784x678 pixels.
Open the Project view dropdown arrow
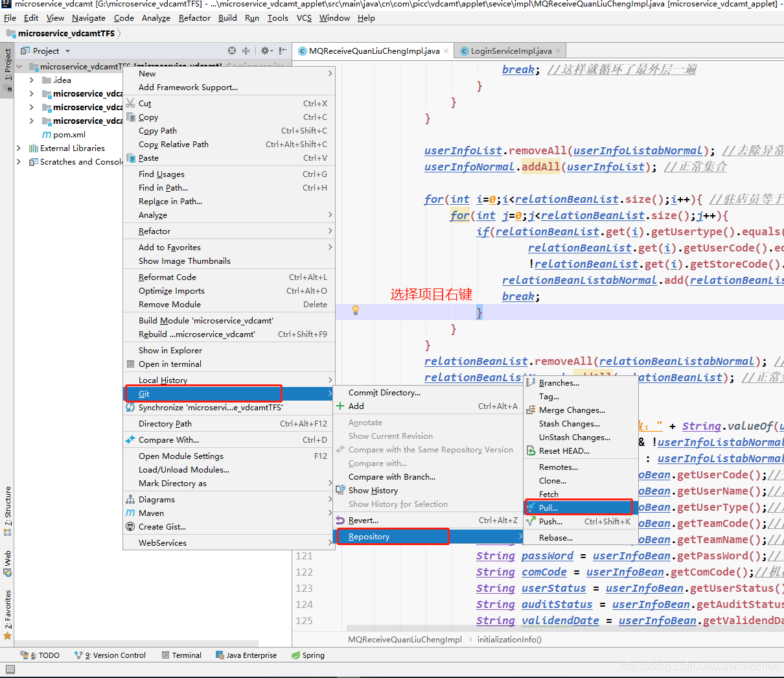pos(67,51)
